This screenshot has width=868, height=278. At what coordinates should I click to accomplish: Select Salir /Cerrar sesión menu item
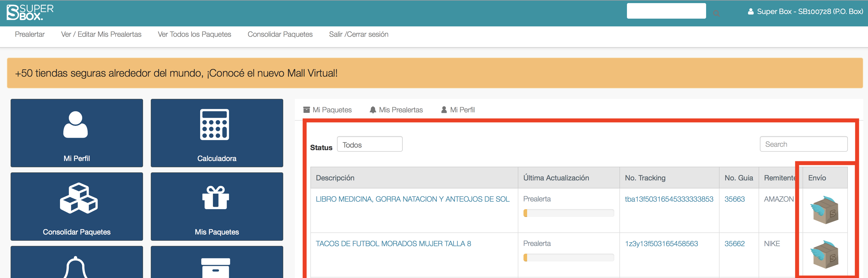(x=358, y=34)
